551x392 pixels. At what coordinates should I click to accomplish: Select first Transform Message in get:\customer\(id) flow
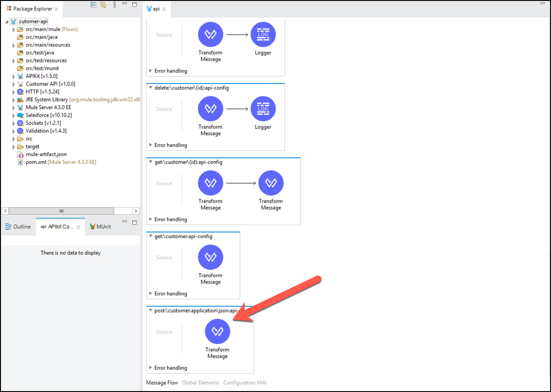(x=211, y=183)
